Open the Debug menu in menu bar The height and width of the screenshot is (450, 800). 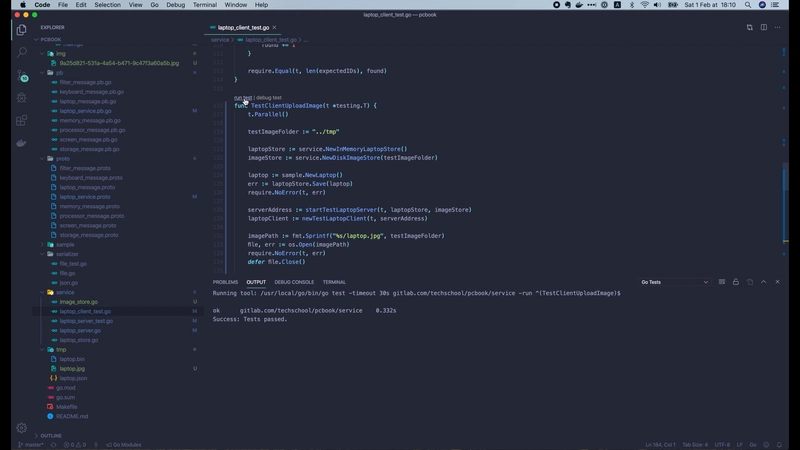[x=176, y=5]
